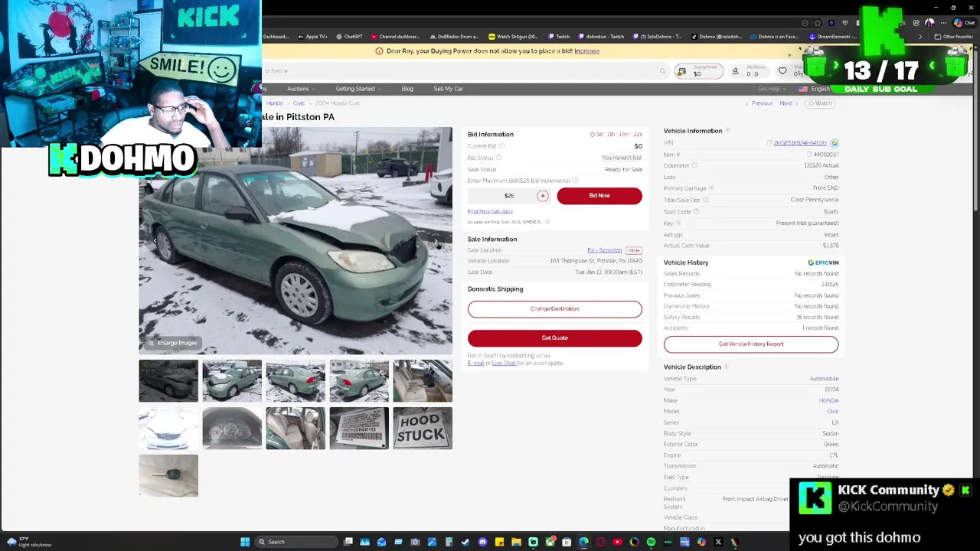This screenshot has height=551, width=980.
Task: Open the Final Price Calculator link
Action: click(x=490, y=211)
